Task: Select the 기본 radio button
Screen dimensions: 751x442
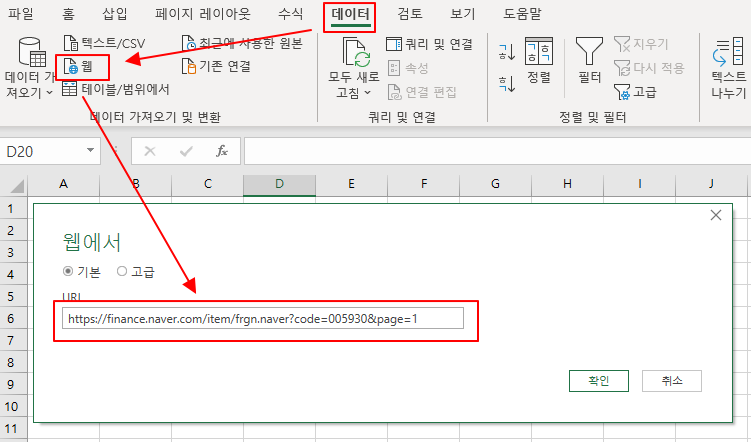Action: [68, 272]
